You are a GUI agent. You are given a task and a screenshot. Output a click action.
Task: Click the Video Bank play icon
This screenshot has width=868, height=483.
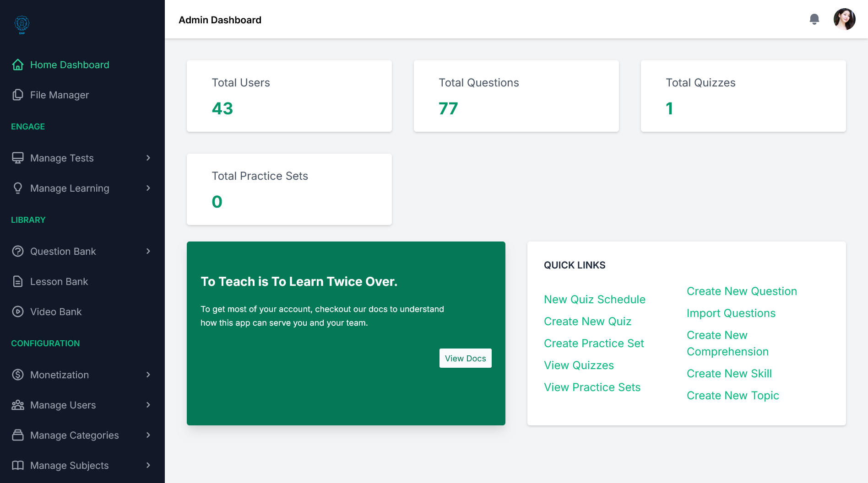coord(18,312)
